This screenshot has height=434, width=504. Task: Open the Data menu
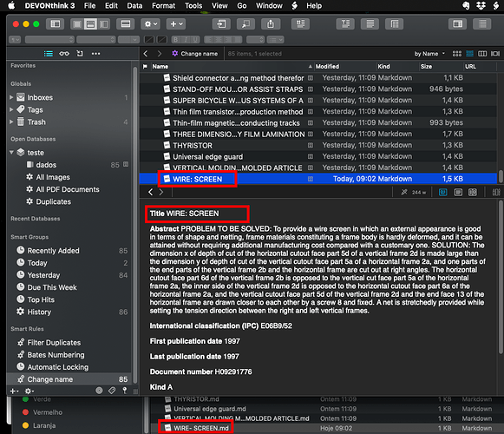134,6
